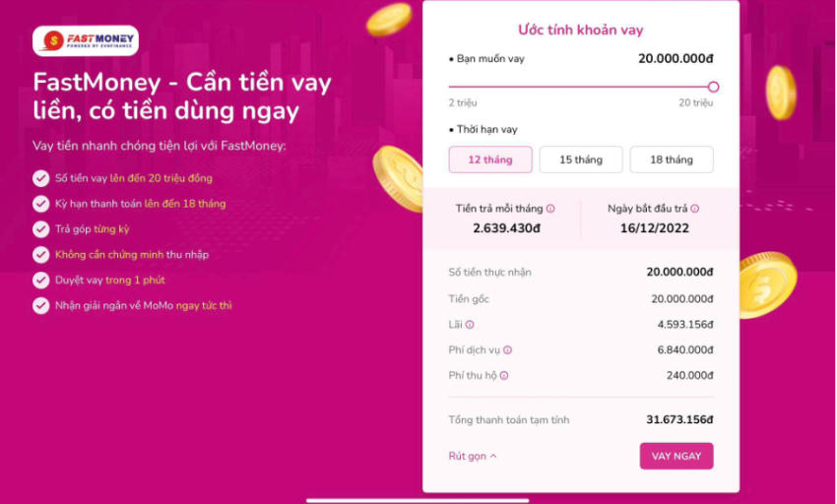This screenshot has width=837, height=504.
Task: Click the 2 triệu minimum slider label
Action: (463, 103)
